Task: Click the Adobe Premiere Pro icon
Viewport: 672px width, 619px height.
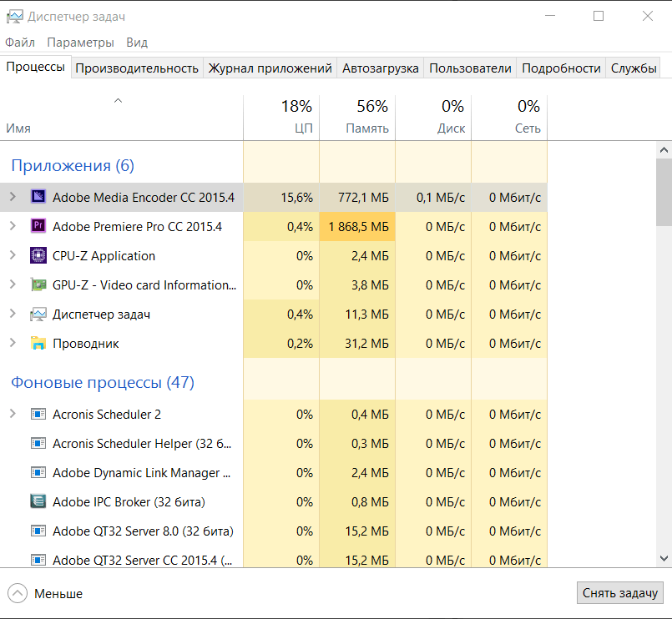Action: (x=38, y=226)
